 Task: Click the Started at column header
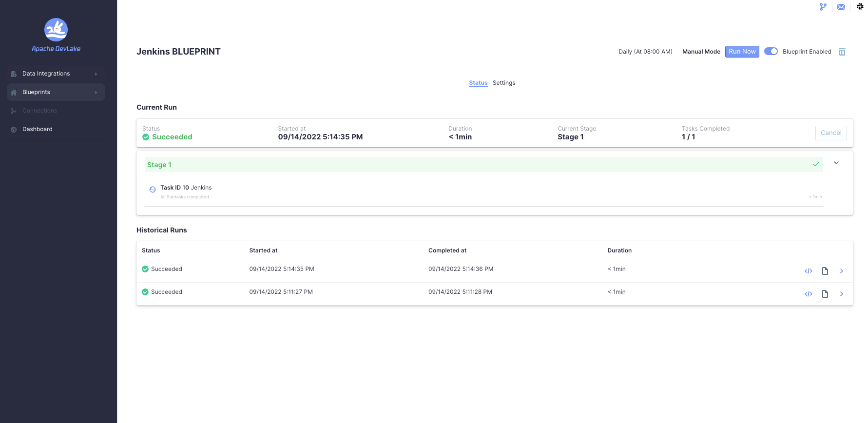(263, 250)
